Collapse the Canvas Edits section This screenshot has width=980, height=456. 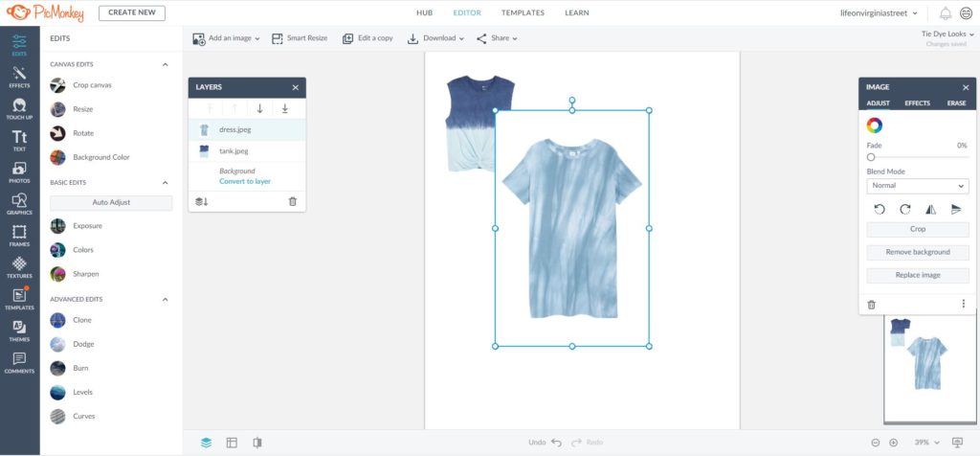click(165, 64)
